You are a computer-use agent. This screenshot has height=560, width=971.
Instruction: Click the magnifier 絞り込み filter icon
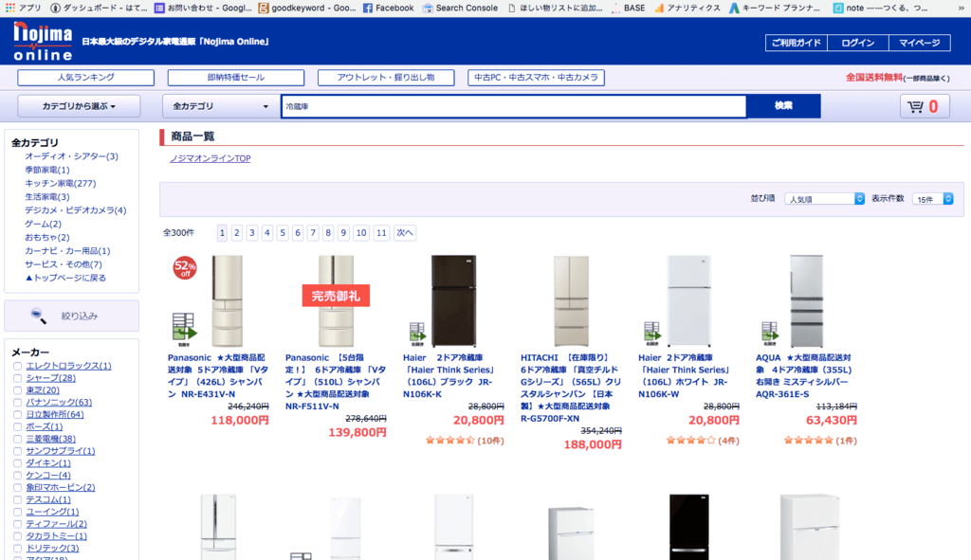38,316
